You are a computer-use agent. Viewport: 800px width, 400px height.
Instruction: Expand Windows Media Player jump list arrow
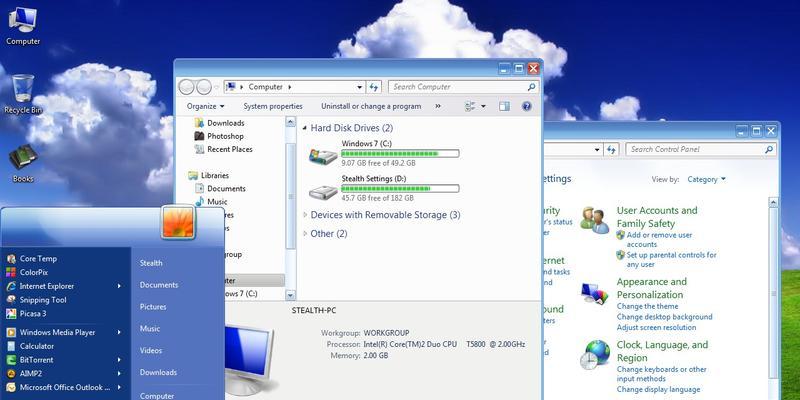(119, 332)
